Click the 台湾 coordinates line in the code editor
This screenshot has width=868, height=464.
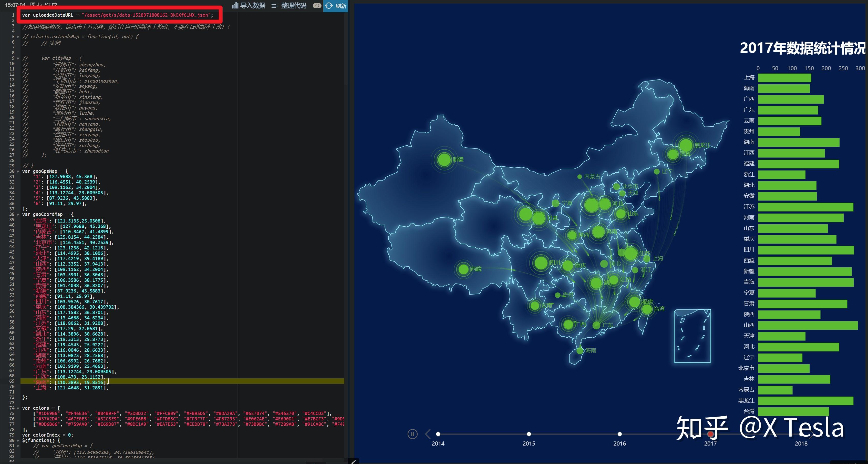coord(69,221)
